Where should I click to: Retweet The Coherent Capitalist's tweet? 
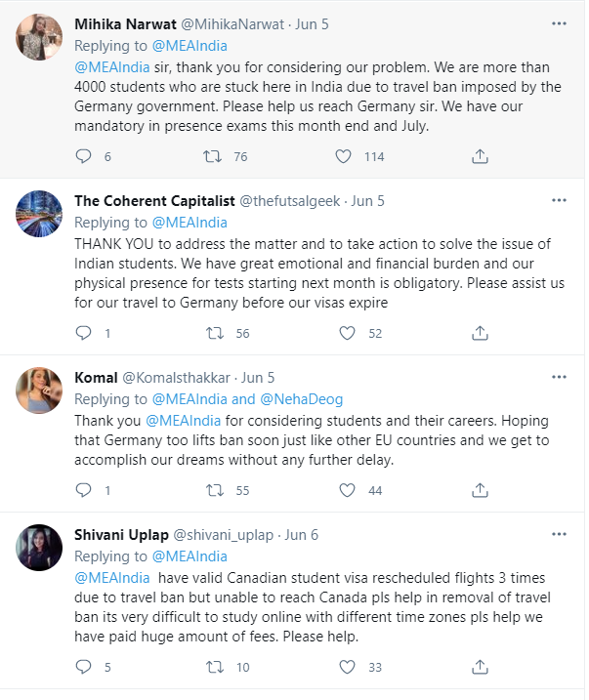pos(212,333)
